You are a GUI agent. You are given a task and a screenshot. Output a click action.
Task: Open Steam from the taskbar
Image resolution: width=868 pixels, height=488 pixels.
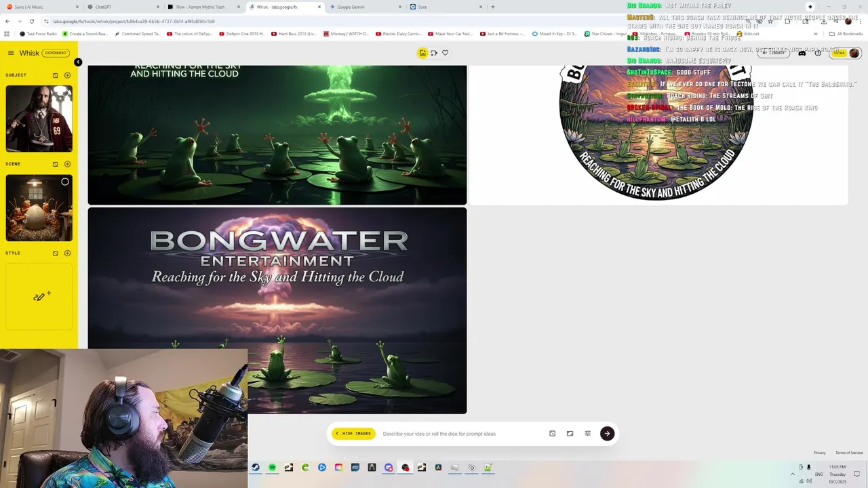256,468
